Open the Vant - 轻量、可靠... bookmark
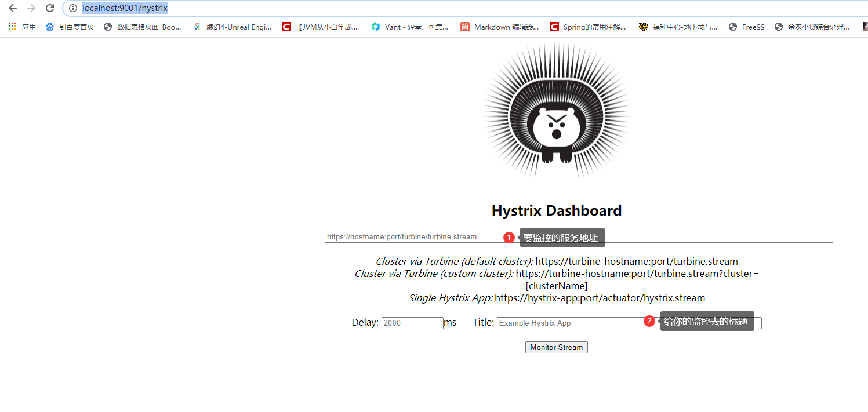The width and height of the screenshot is (868, 412). coord(410,27)
